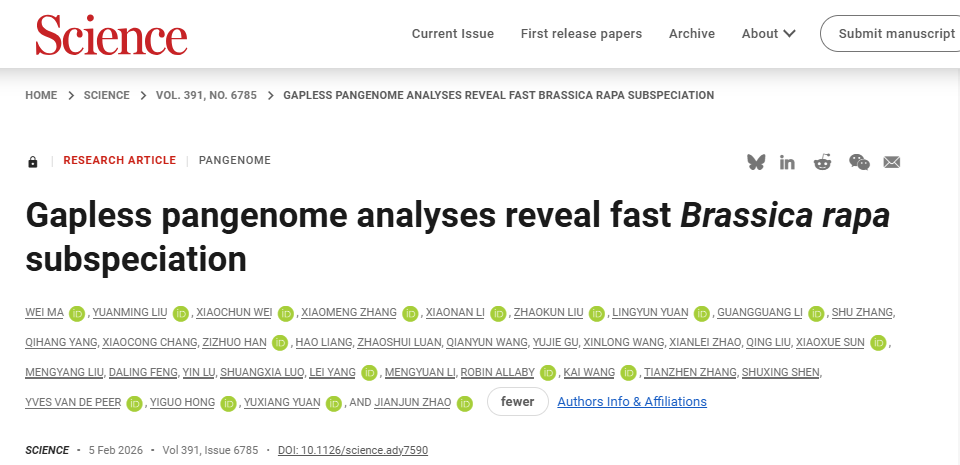The image size is (960, 465).
Task: Click ORCID icon next to Jianjun Zhao
Action: point(464,403)
